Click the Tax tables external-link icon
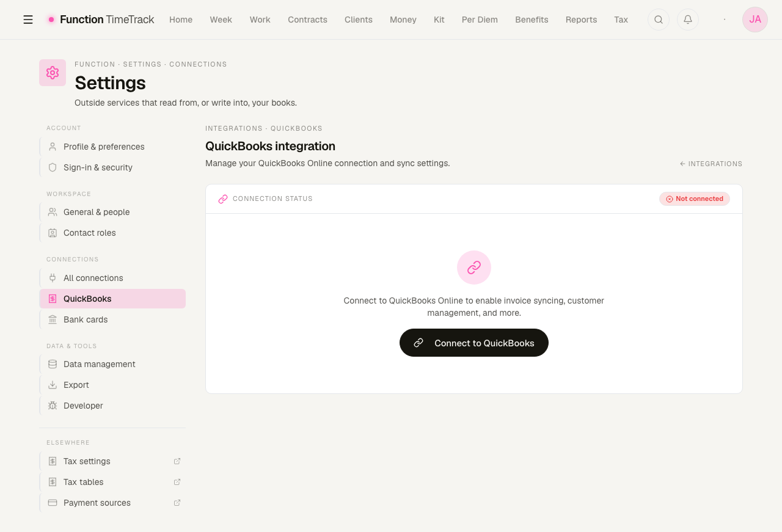782x532 pixels. [177, 482]
